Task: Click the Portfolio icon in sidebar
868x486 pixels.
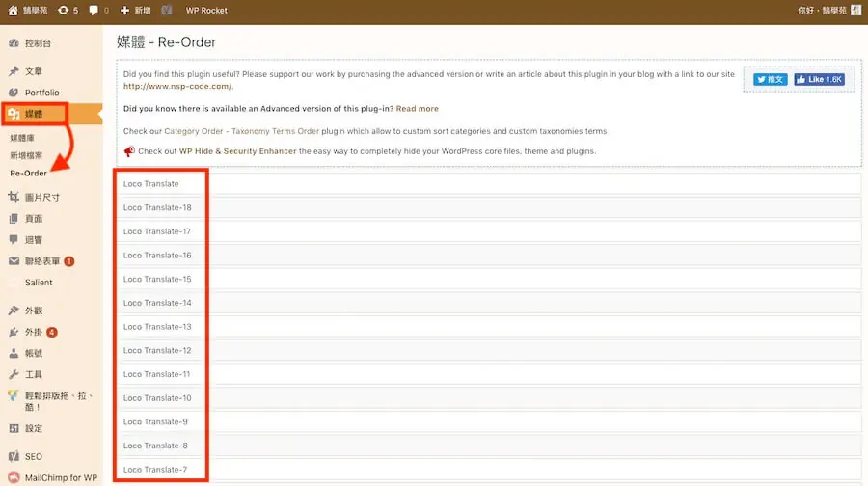Action: 14,93
